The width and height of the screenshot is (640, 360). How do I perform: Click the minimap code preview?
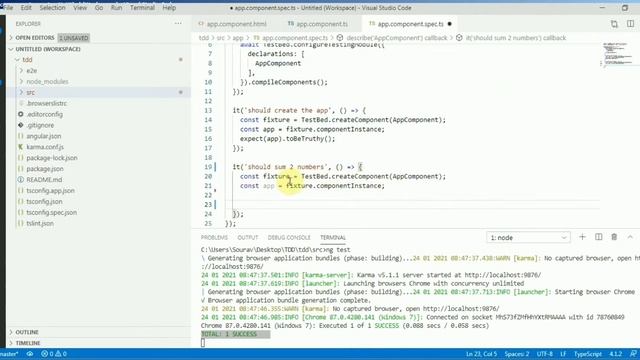point(618,54)
